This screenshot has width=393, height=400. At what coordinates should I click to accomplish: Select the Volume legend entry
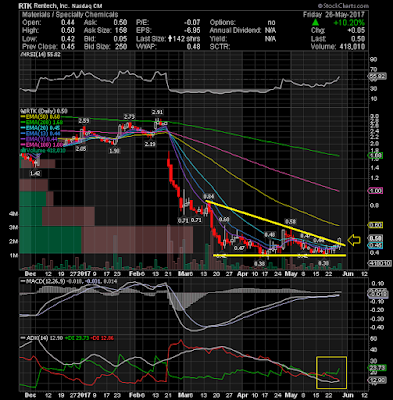(43, 151)
